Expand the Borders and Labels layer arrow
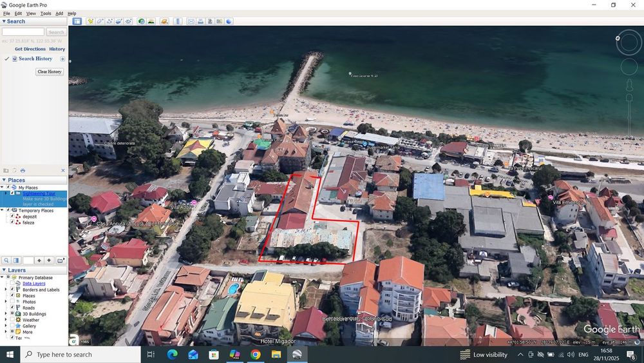This screenshot has width=644, height=363. (6, 289)
